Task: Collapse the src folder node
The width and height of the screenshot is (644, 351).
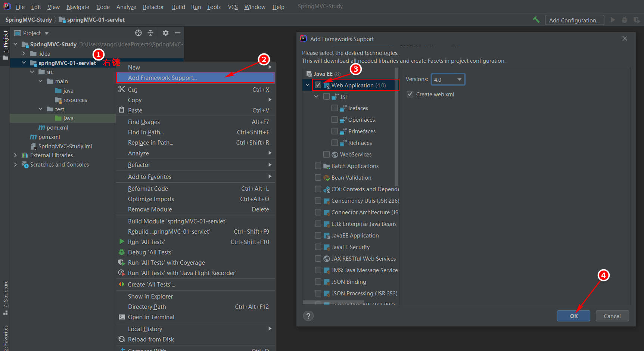Action: pyautogui.click(x=32, y=72)
